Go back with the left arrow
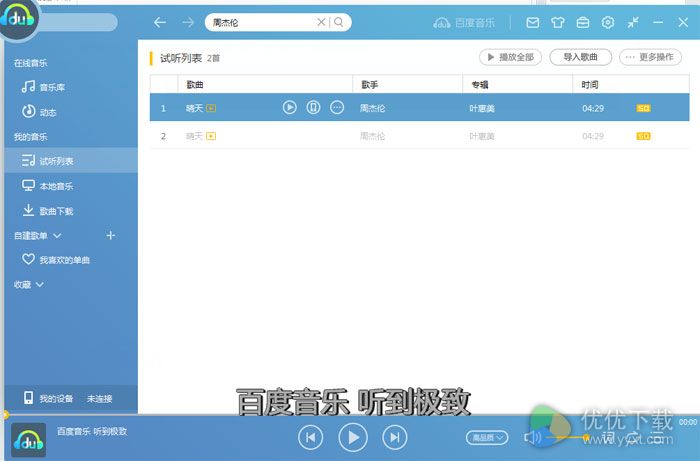 [x=159, y=22]
